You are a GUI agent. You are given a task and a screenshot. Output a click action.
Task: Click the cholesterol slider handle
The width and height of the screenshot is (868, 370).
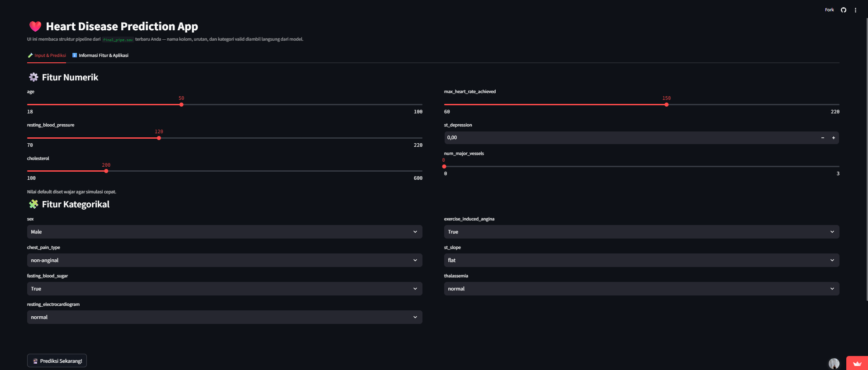(x=106, y=171)
